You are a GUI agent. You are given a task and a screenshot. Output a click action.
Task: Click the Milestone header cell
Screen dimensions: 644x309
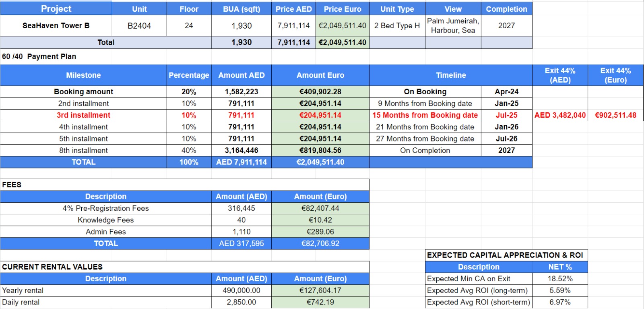83,75
